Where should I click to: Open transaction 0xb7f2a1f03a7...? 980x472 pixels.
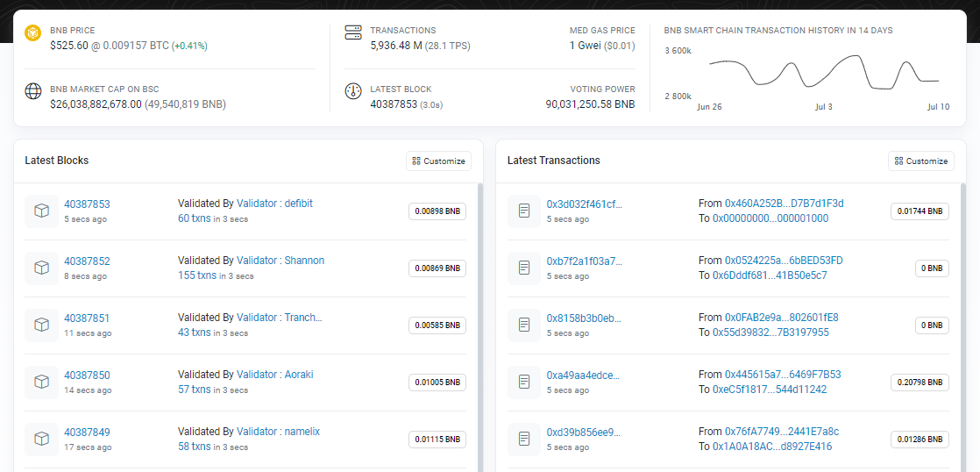point(585,261)
